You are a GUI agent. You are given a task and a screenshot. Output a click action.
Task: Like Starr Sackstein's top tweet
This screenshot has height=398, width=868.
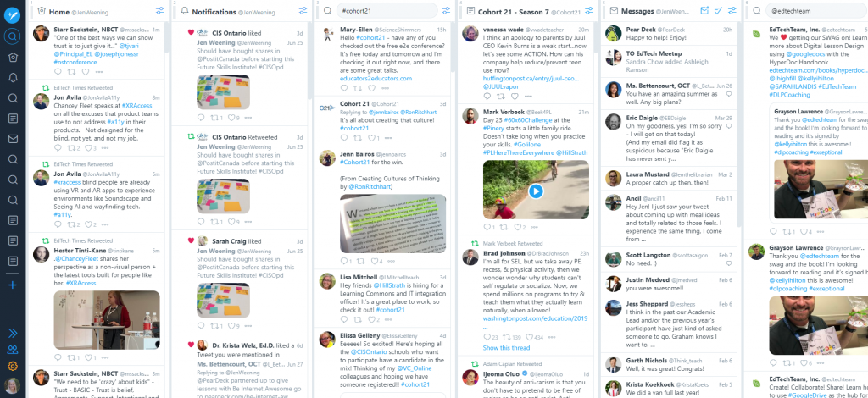[x=86, y=72]
